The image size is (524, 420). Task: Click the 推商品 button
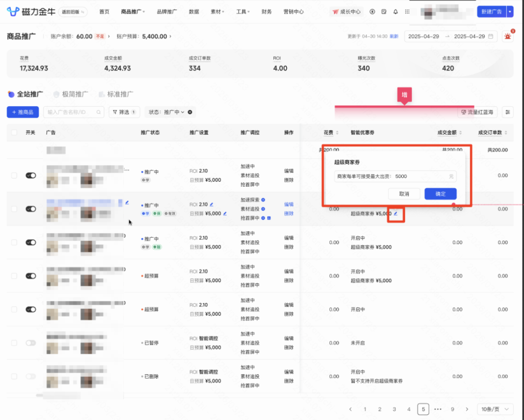[23, 112]
